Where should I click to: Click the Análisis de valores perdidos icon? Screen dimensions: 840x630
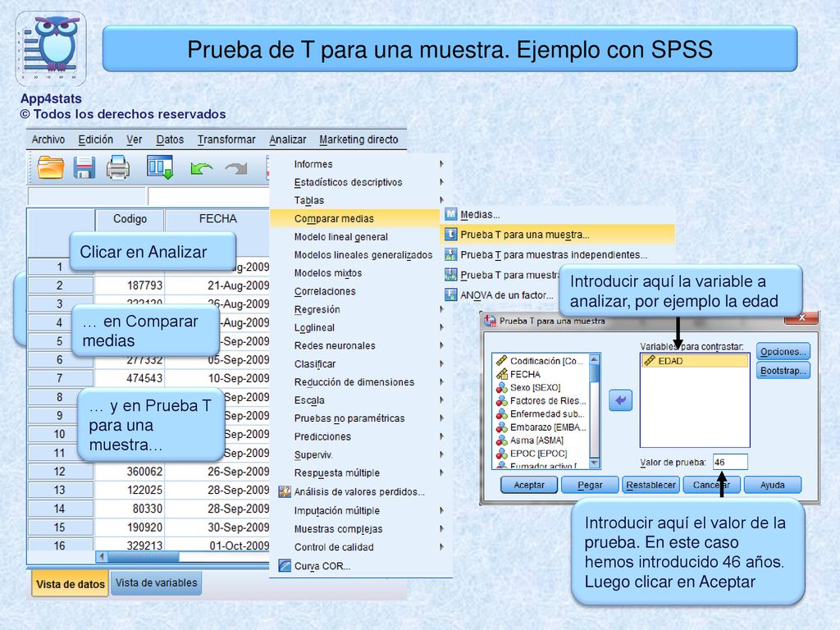285,491
